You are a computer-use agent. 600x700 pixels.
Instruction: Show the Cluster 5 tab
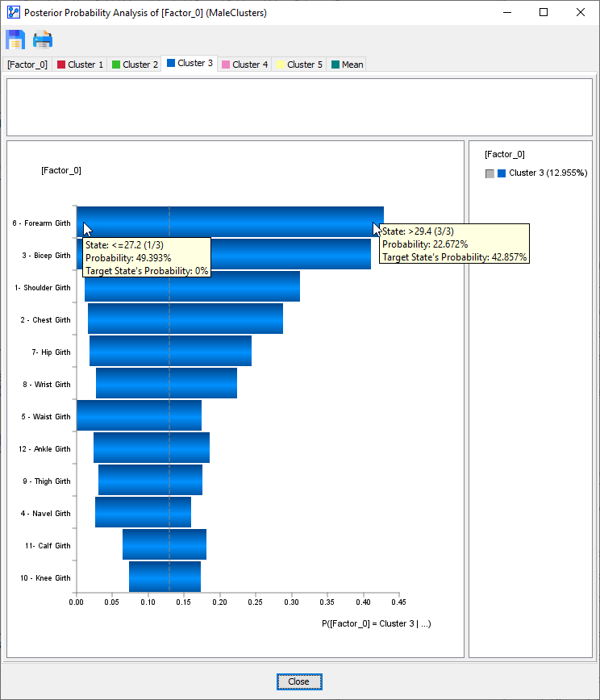299,65
